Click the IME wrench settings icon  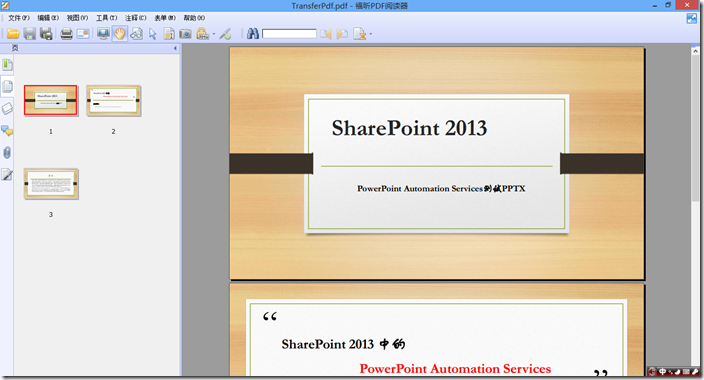[695, 371]
